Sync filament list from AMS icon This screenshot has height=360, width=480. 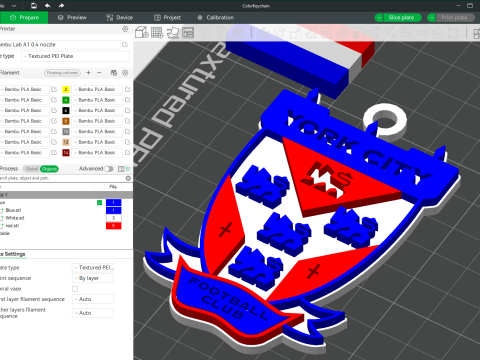click(114, 73)
